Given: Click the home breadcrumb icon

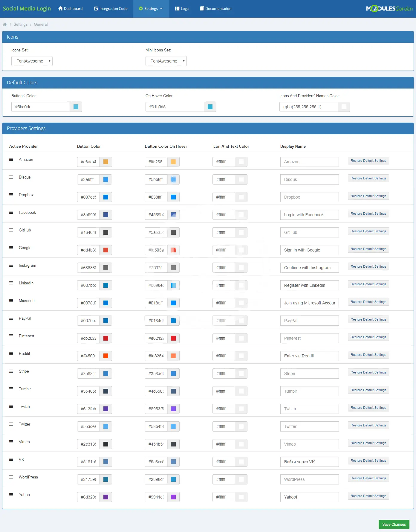Looking at the screenshot, I should 5,24.
